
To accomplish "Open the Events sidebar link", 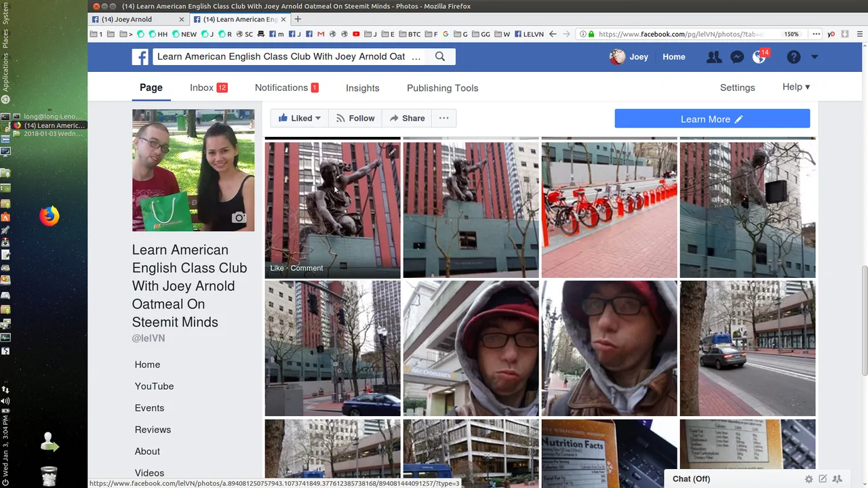I will [x=149, y=408].
